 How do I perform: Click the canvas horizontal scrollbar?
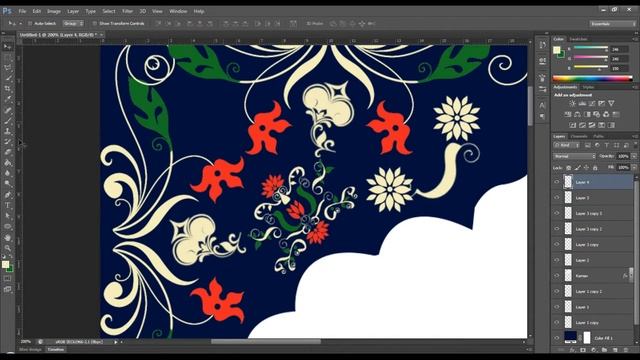266,342
